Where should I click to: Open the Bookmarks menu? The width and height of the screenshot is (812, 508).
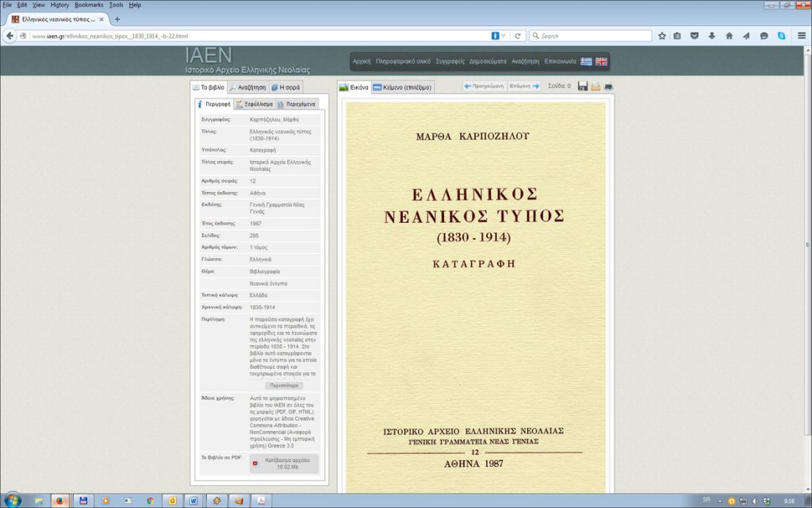tap(89, 5)
